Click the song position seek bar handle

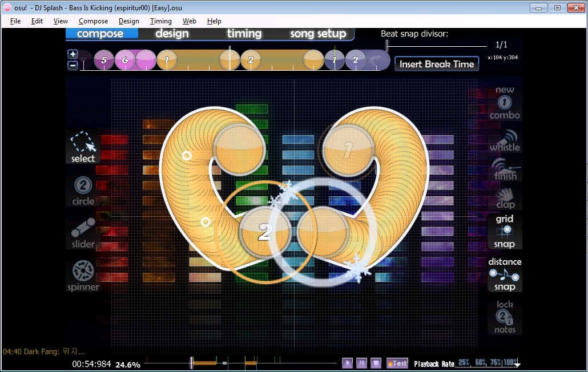point(192,363)
